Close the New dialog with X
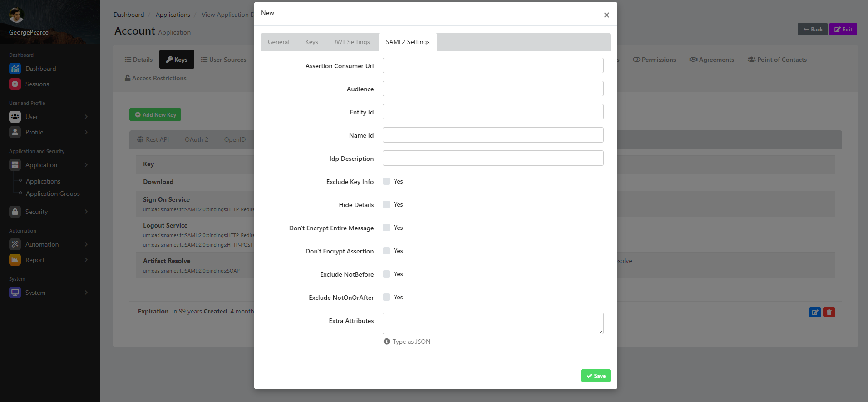 coord(607,15)
